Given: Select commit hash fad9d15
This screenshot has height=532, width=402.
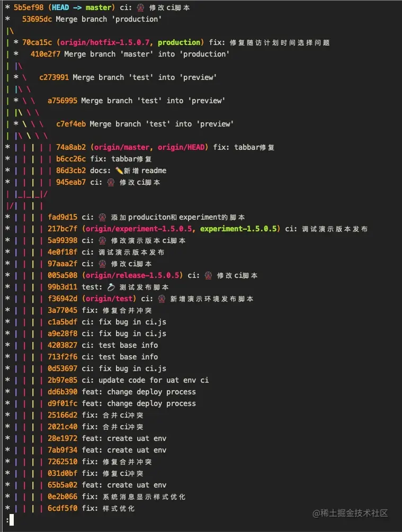Looking at the screenshot, I should 62,217.
